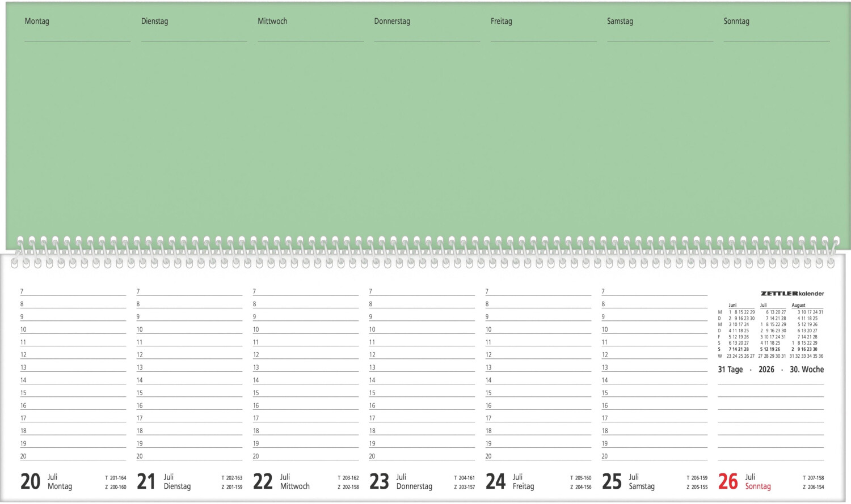Click the "31 Tage" label

(730, 370)
